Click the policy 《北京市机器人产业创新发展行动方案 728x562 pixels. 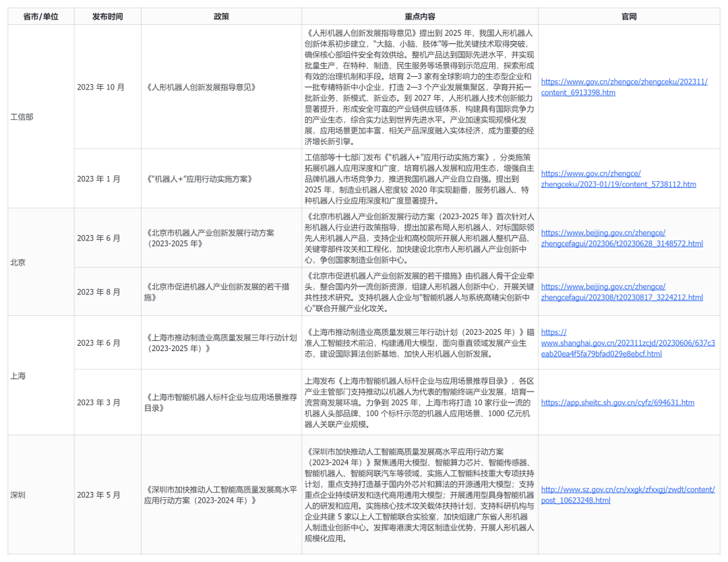(210, 238)
